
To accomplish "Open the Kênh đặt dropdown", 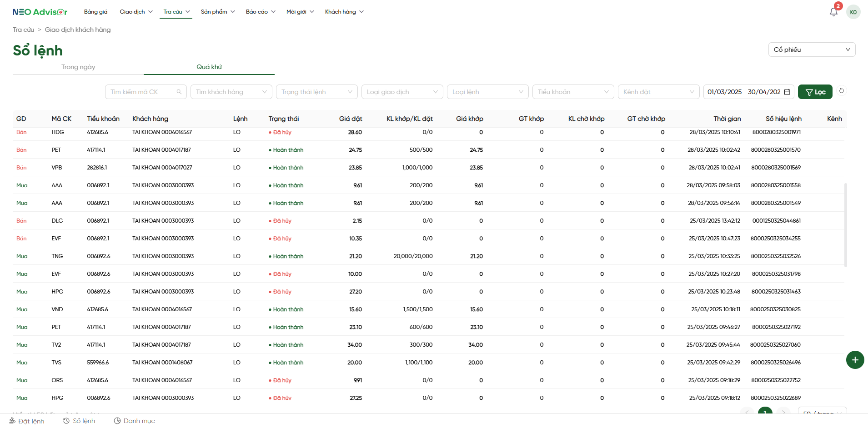I will click(658, 92).
